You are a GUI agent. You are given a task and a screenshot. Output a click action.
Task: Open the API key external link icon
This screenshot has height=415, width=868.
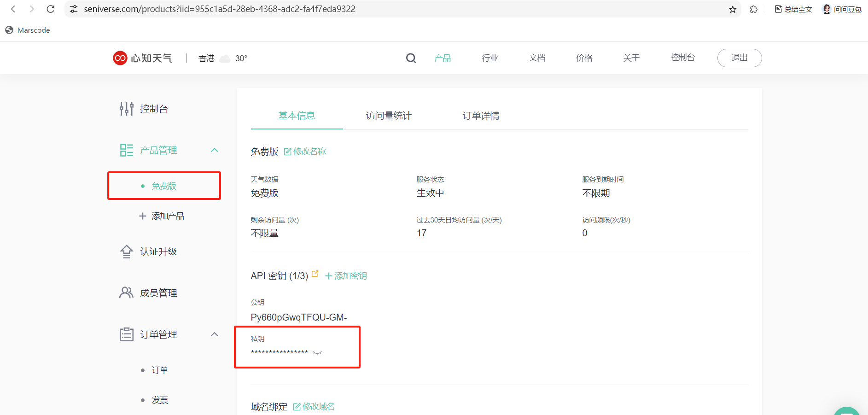[x=315, y=273]
